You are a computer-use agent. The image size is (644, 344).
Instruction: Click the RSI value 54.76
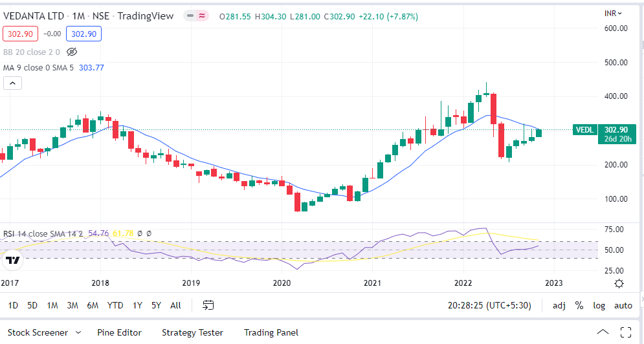98,233
